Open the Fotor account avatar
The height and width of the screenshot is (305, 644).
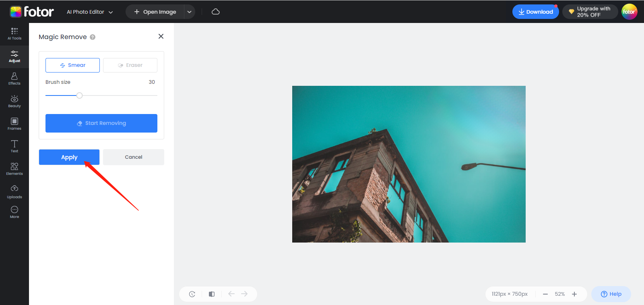pos(629,12)
